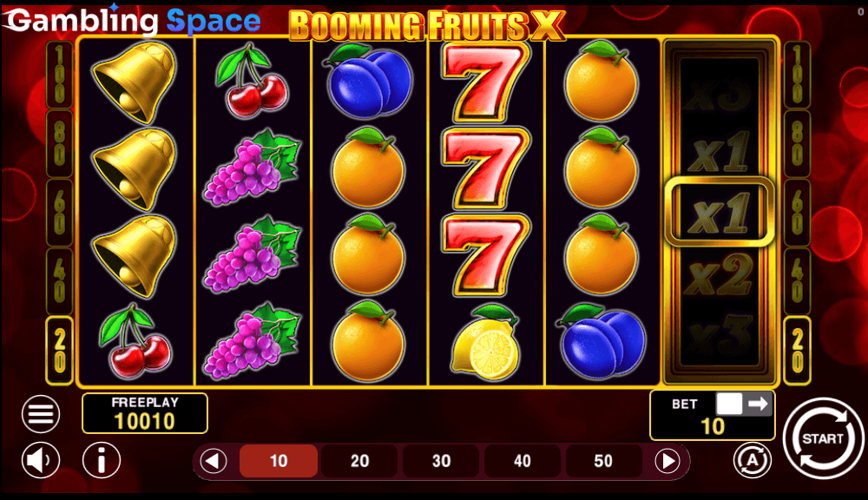The height and width of the screenshot is (500, 868).
Task: Open the info paytable
Action: point(102,459)
